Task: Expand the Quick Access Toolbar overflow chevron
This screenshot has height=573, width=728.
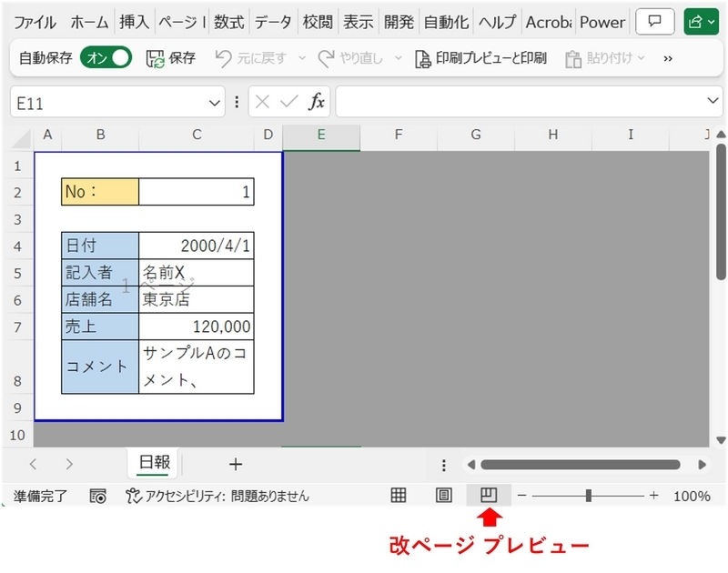Action: 667,57
